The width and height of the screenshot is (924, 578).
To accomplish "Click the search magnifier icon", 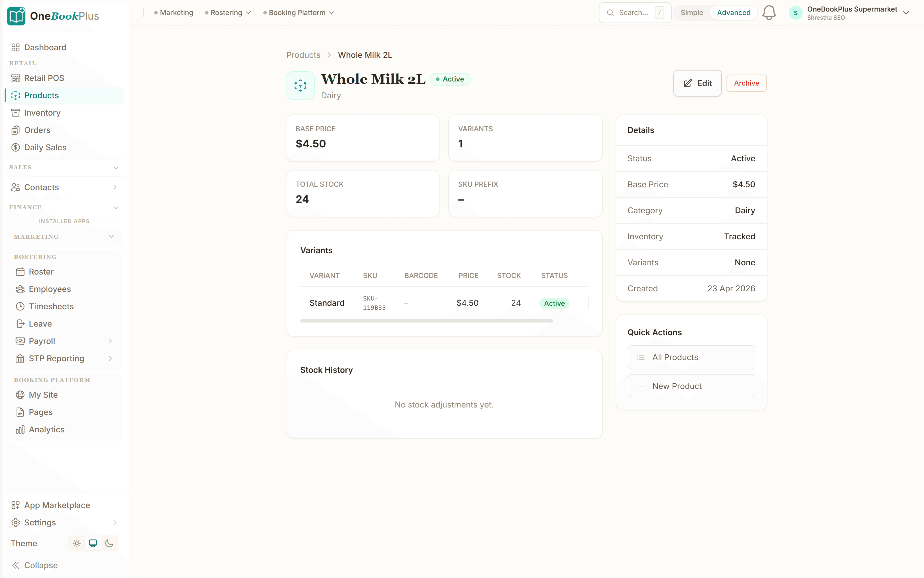I will [x=610, y=13].
